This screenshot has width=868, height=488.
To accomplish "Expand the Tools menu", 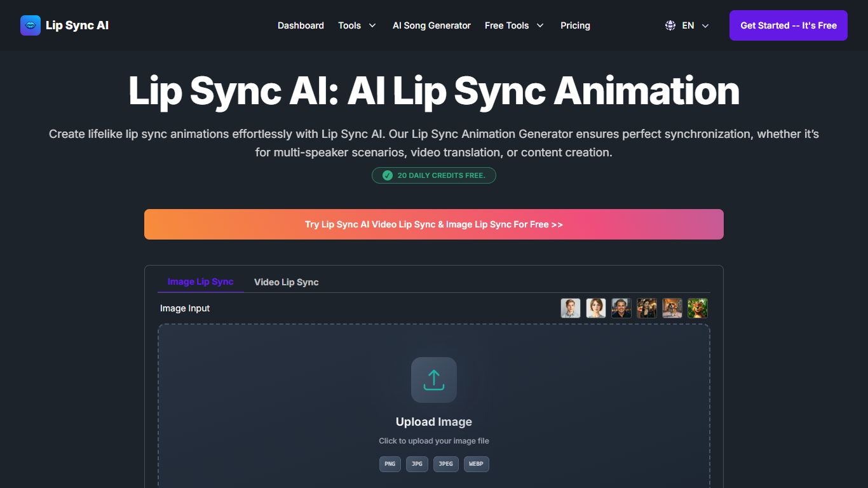I will (x=357, y=25).
